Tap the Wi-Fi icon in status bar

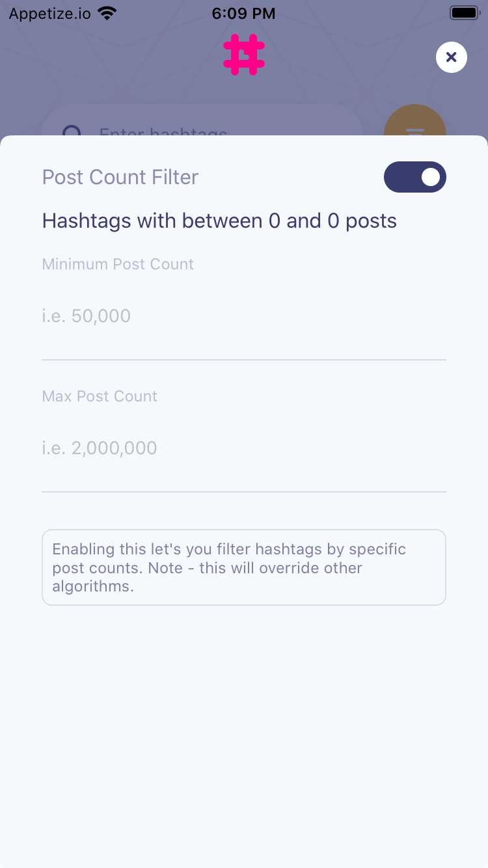(x=107, y=13)
